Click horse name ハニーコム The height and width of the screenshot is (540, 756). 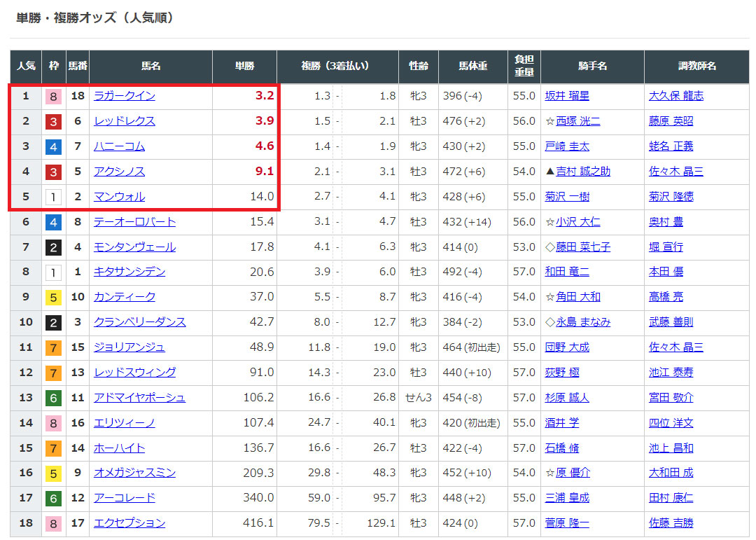click(119, 146)
